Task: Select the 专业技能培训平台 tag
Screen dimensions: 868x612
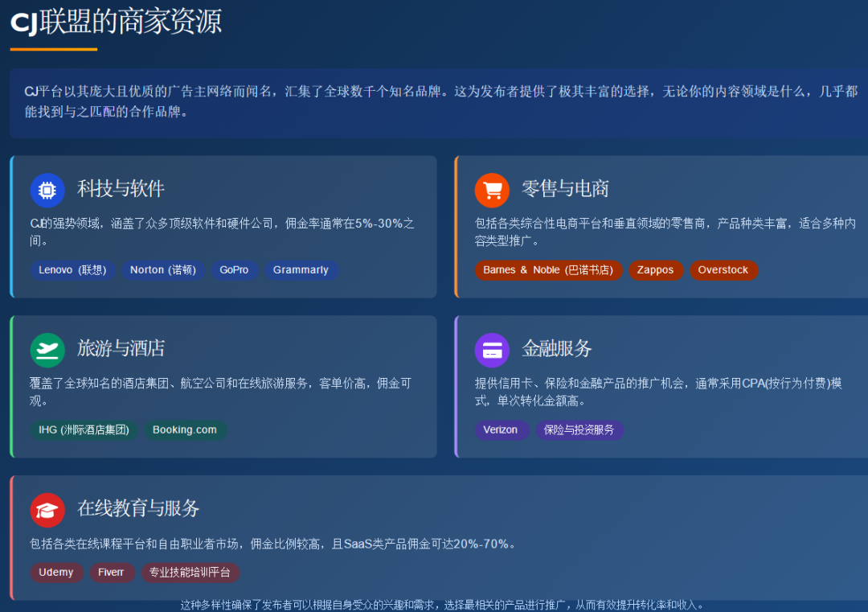Action: point(190,573)
